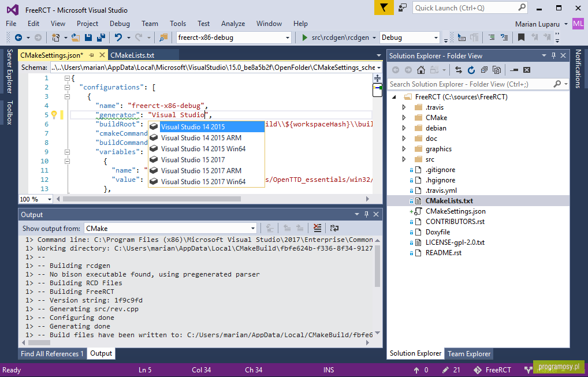Viewport: 588px width, 377px height.
Task: Click the green Start debugging play icon
Action: [x=304, y=38]
